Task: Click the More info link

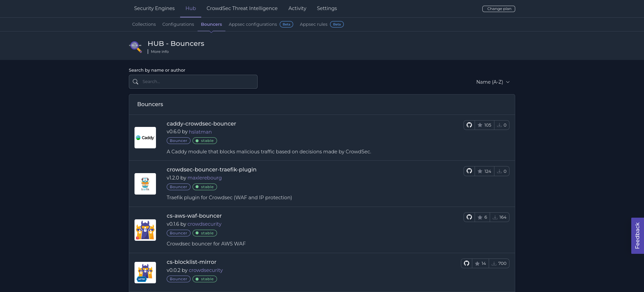Action: pos(160,52)
